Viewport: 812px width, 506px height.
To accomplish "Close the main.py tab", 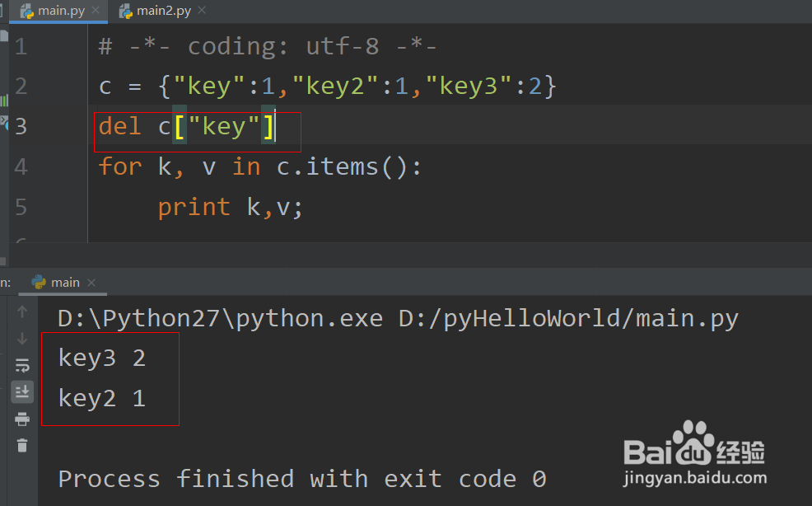I will pos(96,11).
